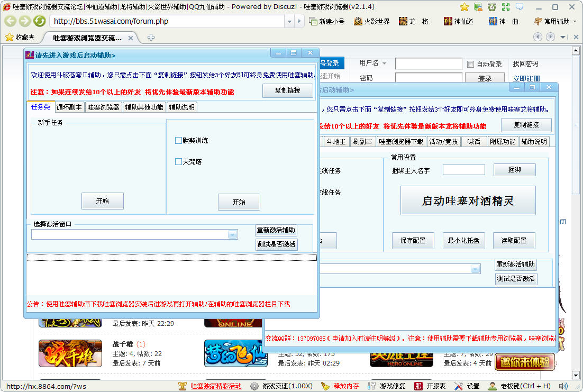Click the favorites star icon in the title bar
This screenshot has height=392, width=583.
(x=464, y=7)
